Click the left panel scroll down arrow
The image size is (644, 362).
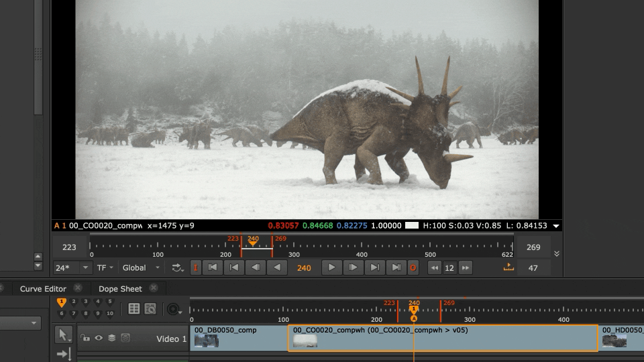tap(38, 265)
